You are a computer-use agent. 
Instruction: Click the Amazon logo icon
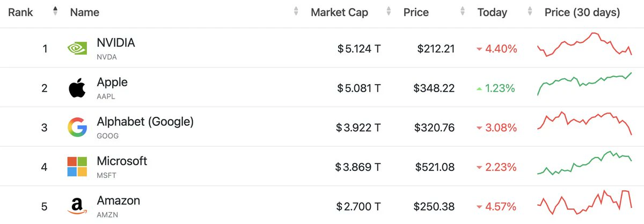coord(77,206)
